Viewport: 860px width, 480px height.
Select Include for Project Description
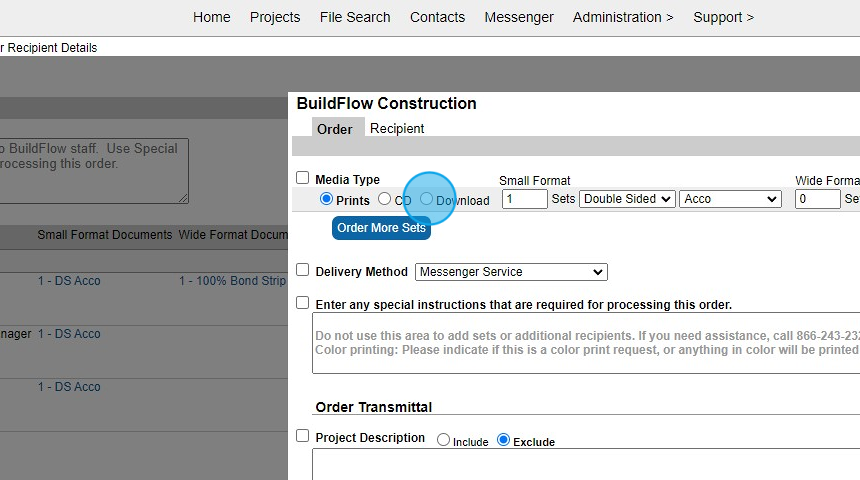tap(444, 440)
